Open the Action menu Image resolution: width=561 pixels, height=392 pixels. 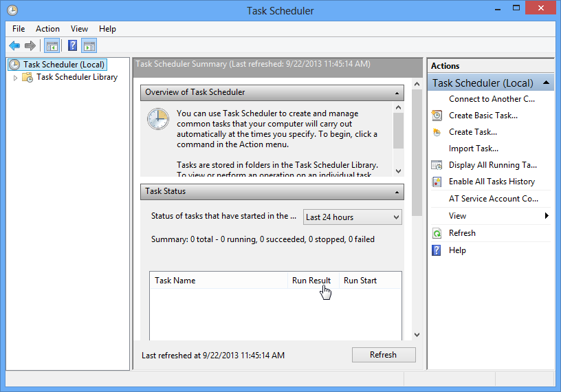(47, 29)
